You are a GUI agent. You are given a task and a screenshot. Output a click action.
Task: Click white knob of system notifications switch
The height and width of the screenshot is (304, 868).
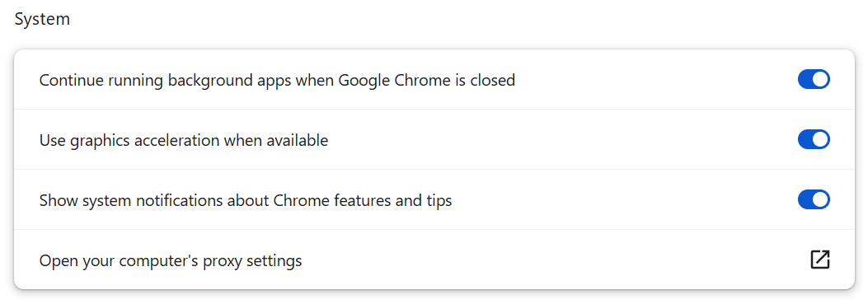click(x=820, y=200)
